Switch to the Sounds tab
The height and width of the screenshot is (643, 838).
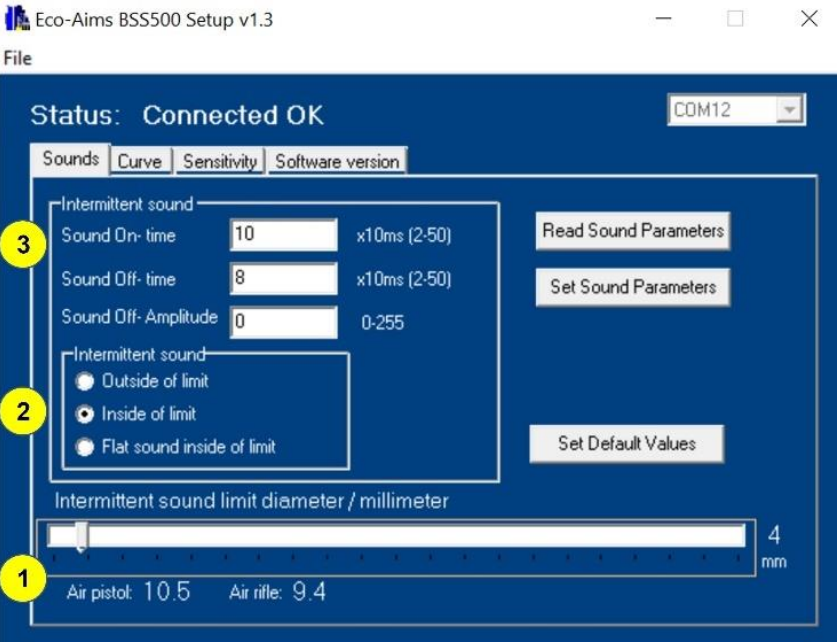coord(71,159)
